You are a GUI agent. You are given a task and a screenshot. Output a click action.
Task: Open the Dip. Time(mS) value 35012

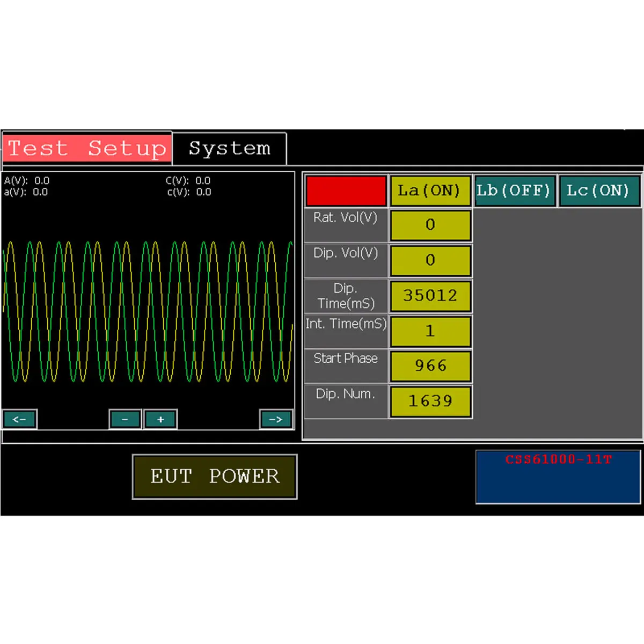click(430, 296)
